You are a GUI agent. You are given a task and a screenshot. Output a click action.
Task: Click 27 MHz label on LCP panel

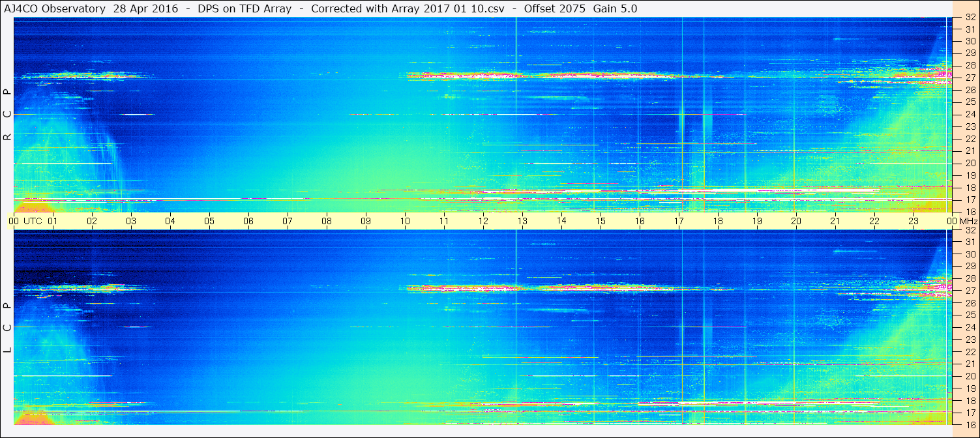point(970,291)
